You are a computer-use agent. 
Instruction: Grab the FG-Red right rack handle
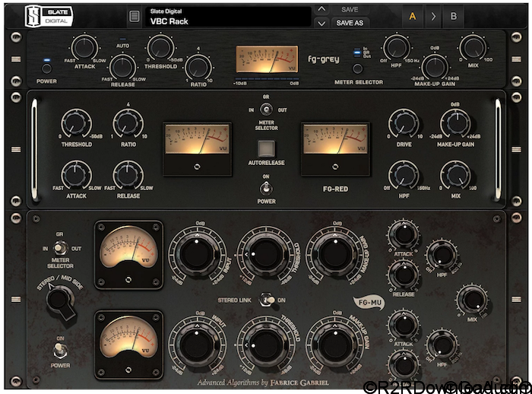[498, 149]
